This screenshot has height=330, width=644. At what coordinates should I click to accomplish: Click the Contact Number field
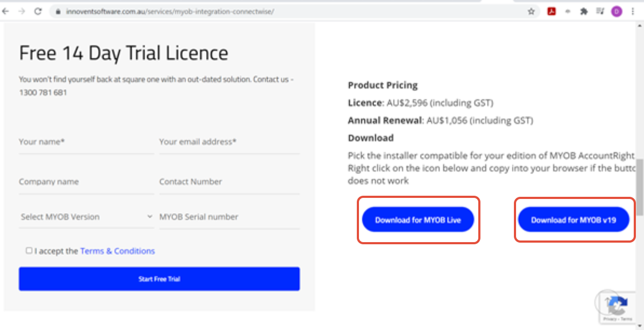pyautogui.click(x=229, y=182)
